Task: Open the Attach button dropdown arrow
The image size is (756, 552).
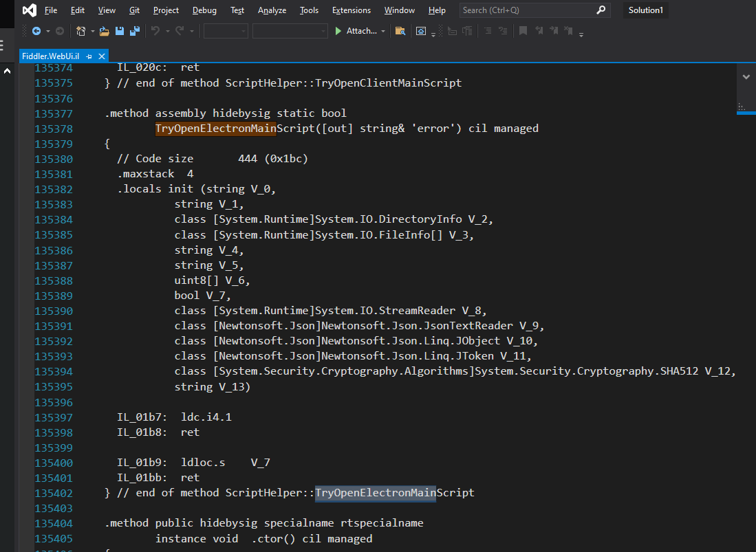Action: pos(383,32)
